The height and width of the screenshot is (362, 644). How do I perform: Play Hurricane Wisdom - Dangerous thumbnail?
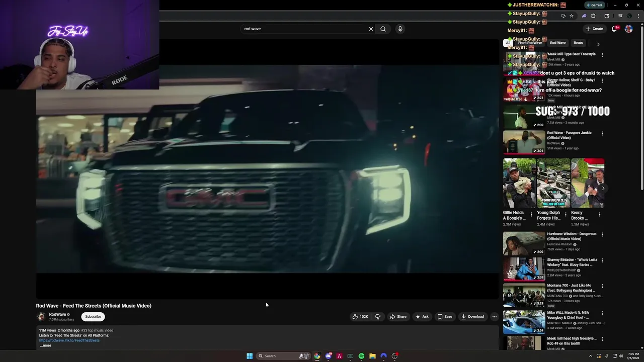pos(524,243)
